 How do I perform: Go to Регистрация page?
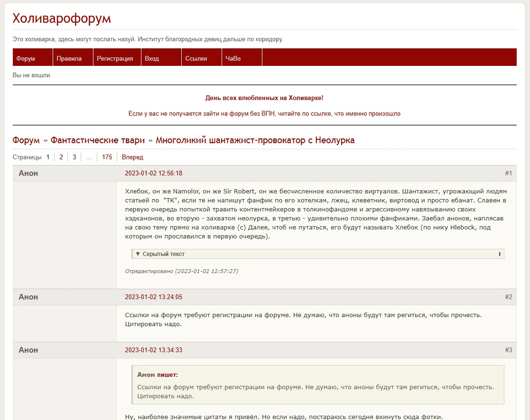115,59
